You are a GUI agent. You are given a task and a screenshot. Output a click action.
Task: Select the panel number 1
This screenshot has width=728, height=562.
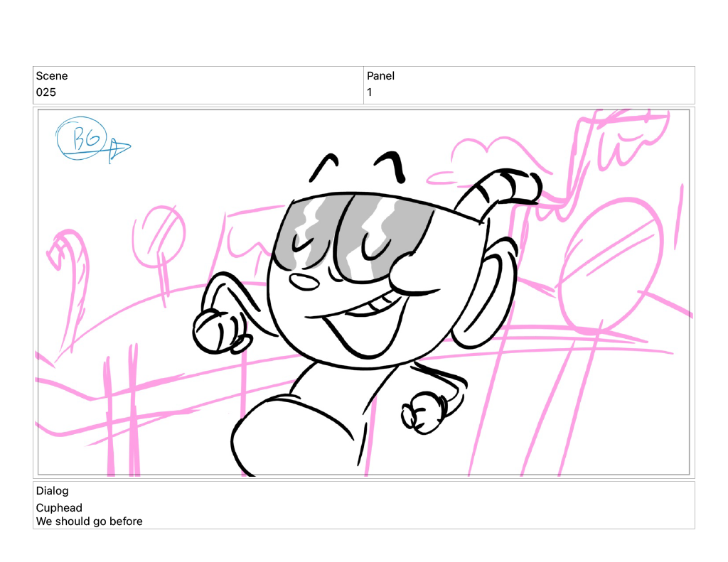pyautogui.click(x=370, y=92)
